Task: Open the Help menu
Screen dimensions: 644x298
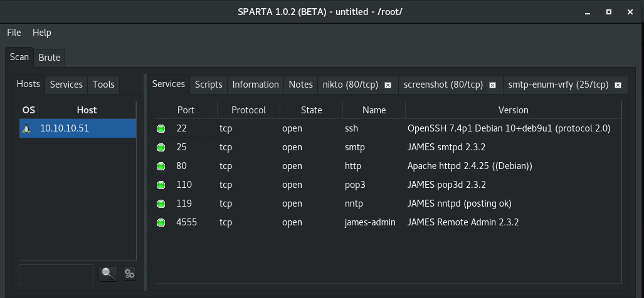Action: (42, 33)
